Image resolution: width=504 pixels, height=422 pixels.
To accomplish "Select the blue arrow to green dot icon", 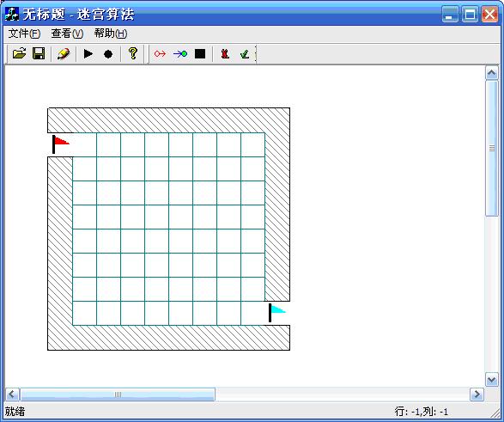I will pyautogui.click(x=180, y=53).
